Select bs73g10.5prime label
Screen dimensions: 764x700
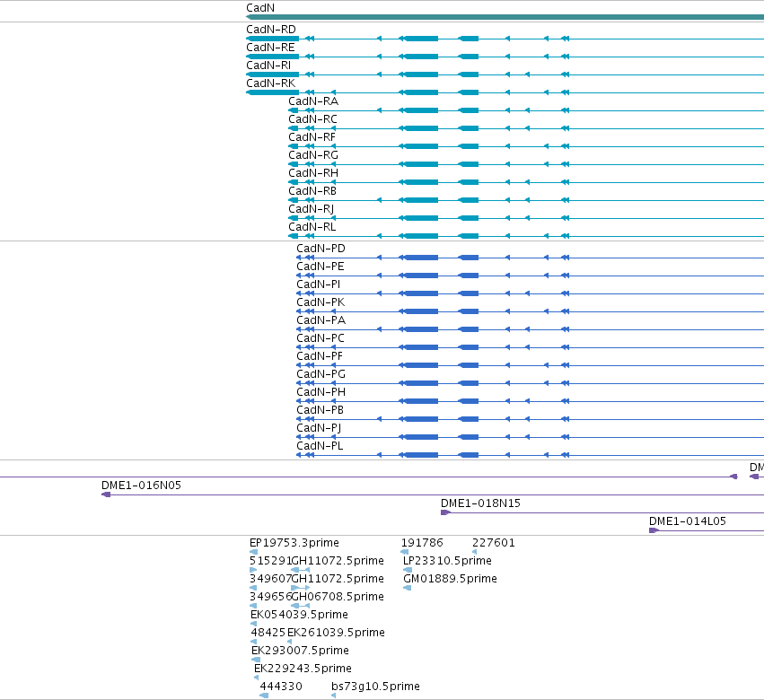375,687
